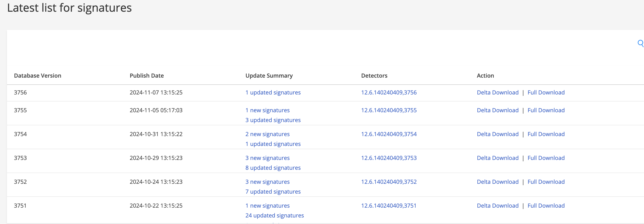Select publish date 2024-11-05 05:17:03
Screen dimensions: 644x224
point(156,110)
